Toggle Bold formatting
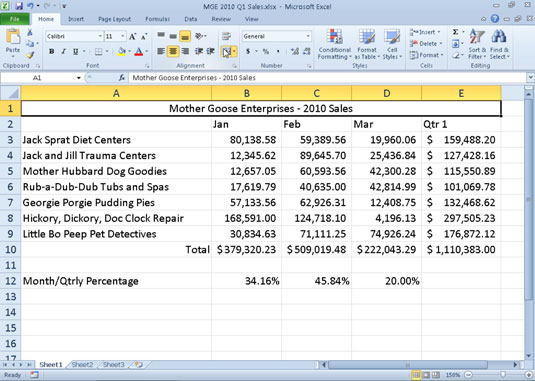Viewport: 535px width, 381px height. click(x=52, y=52)
